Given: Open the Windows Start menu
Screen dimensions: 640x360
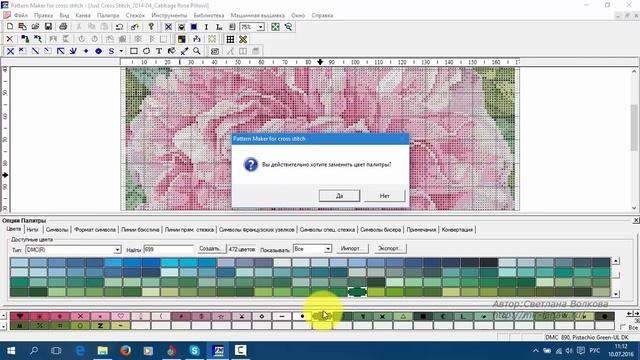Looking at the screenshot, I should [x=11, y=351].
